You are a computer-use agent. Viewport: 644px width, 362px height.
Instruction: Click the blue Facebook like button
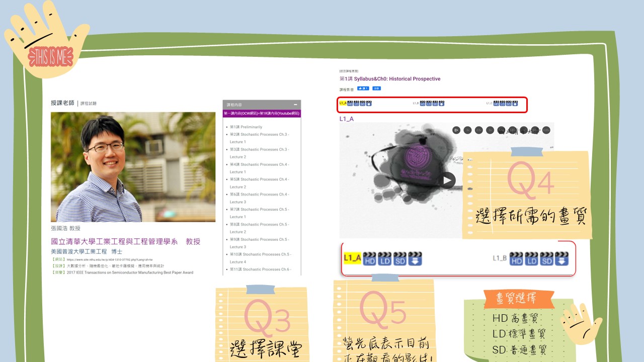[363, 88]
